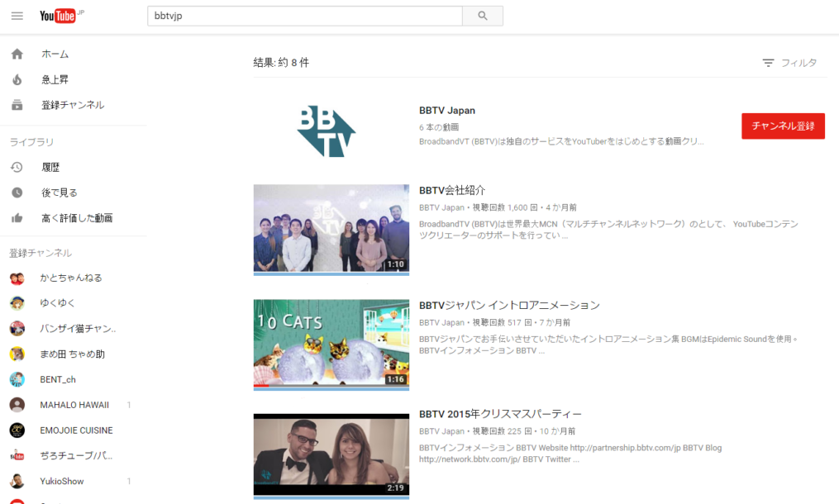Click the バンザイ猫チャン channel avatar

[x=17, y=329]
